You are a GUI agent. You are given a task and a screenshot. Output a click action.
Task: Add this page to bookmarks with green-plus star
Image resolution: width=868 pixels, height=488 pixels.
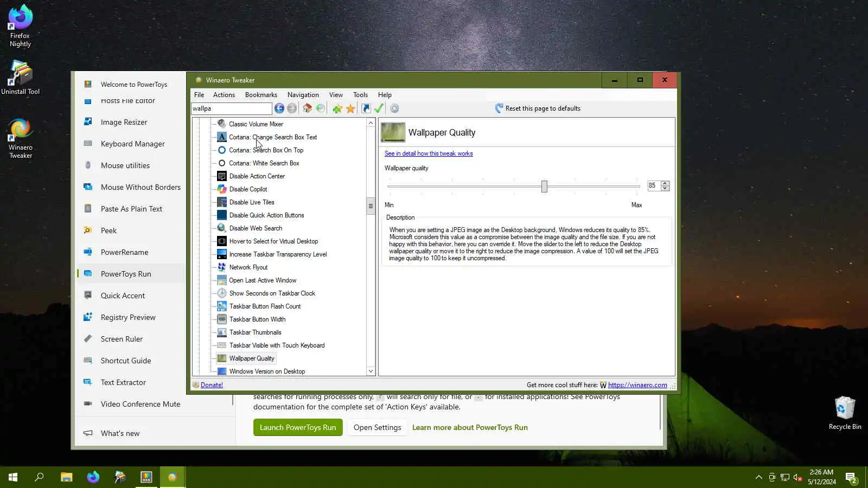(337, 108)
